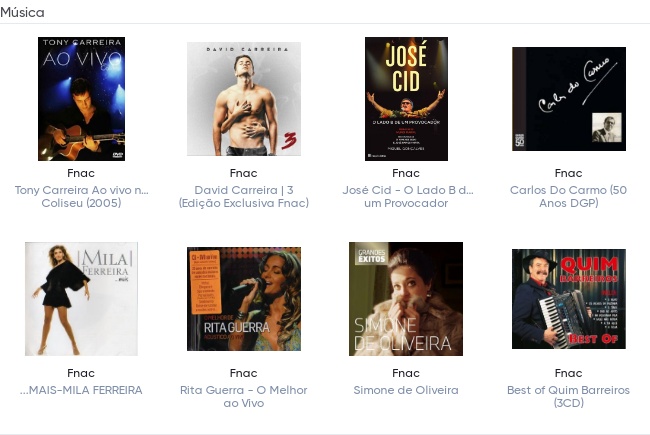Open Quim Barreiros Best Of cover
The height and width of the screenshot is (435, 650).
pos(569,299)
